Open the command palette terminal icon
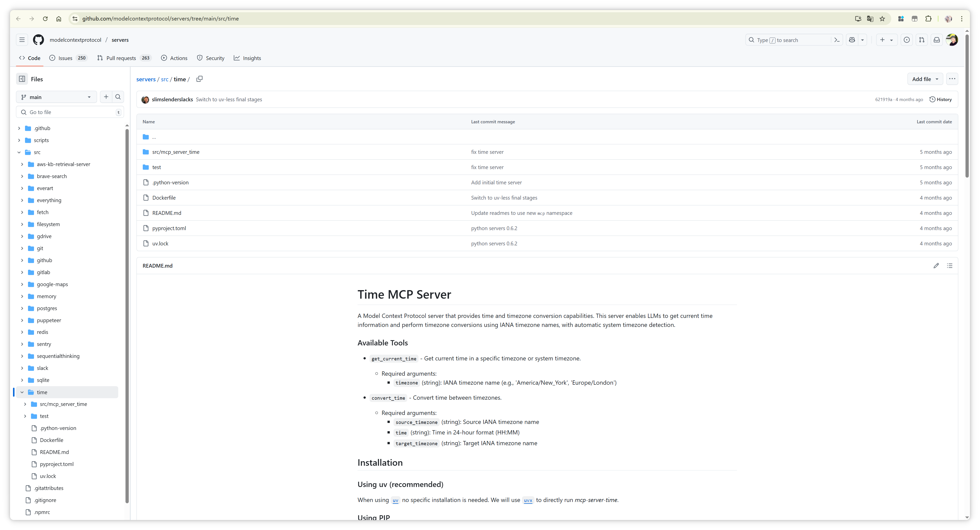Viewport: 980px width, 530px height. pos(836,40)
